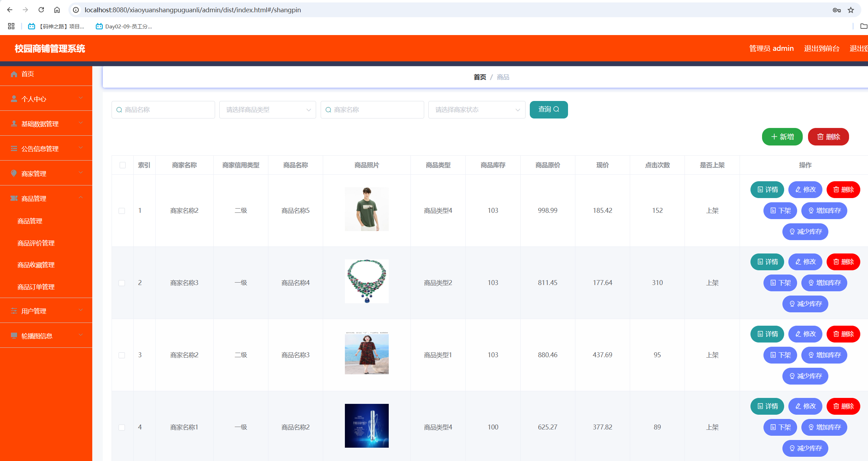Toggle the select-all checkbox in table header
Screen dimensions: 868x461
(x=122, y=165)
